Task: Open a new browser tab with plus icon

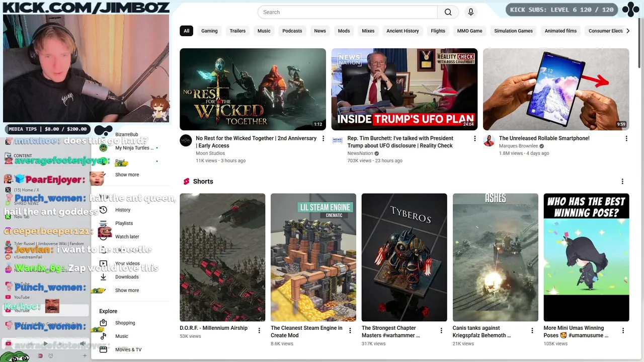Action: tap(85, 356)
